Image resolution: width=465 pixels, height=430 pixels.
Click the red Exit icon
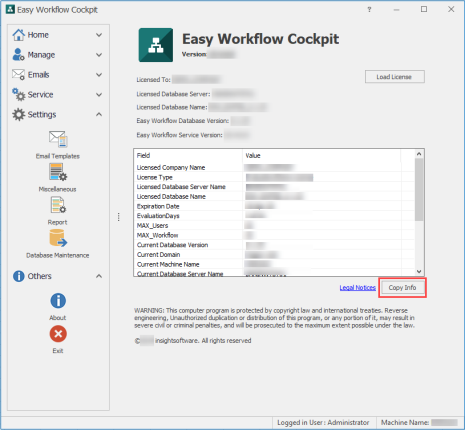(x=58, y=334)
